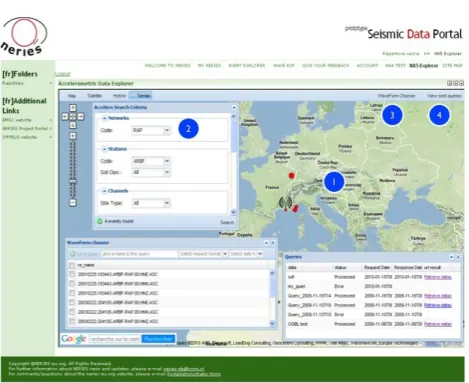
Task: Click scroll up arrow in waveform list
Action: [x=272, y=273]
